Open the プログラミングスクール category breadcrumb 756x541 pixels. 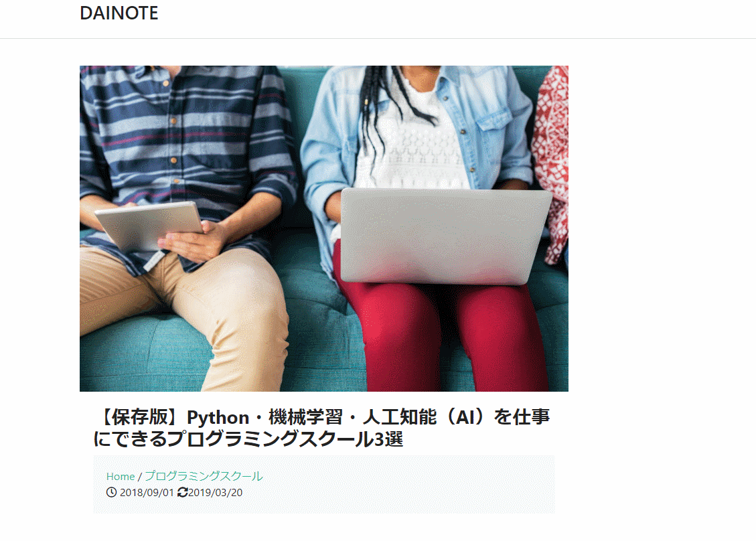coord(204,477)
